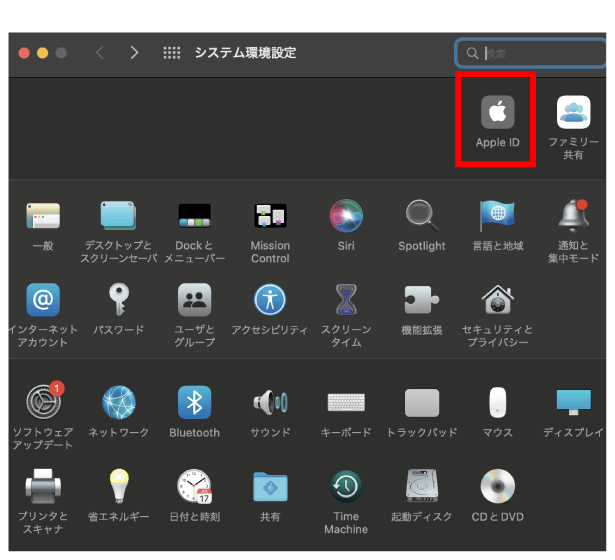Open Mission Control settings
Screen dimensions: 615x560
270,215
